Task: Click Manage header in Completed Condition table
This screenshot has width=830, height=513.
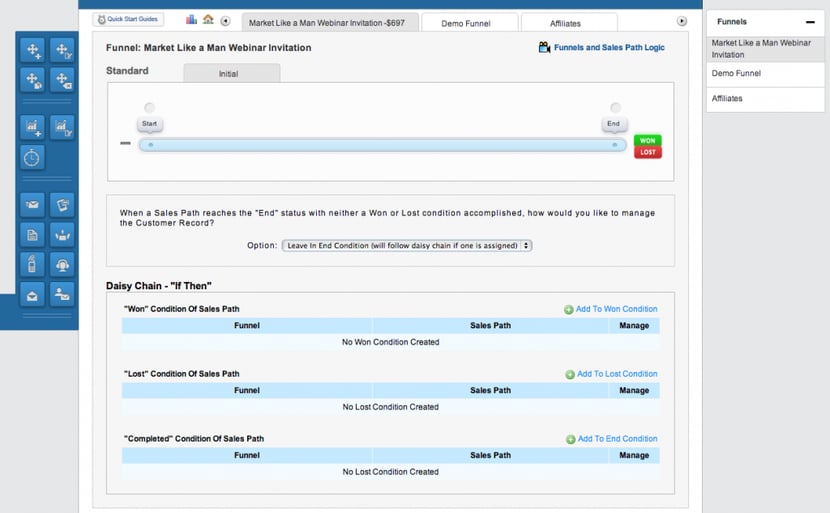Action: [634, 455]
